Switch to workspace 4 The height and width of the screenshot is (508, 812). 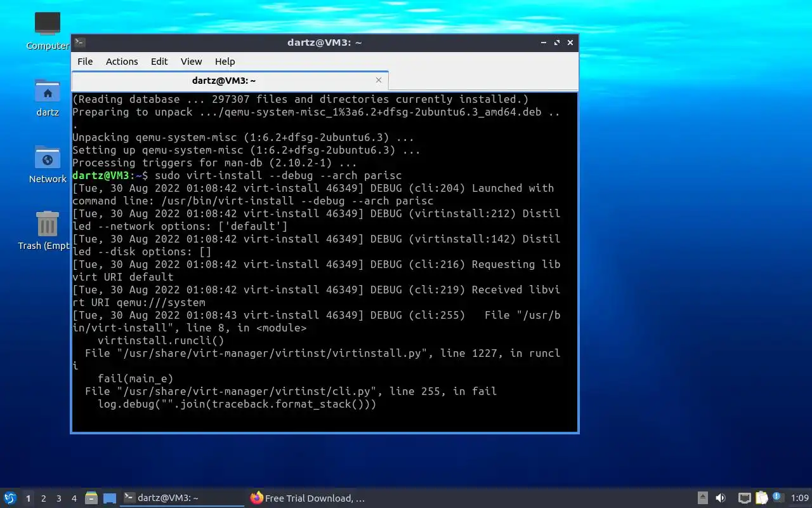pos(74,498)
